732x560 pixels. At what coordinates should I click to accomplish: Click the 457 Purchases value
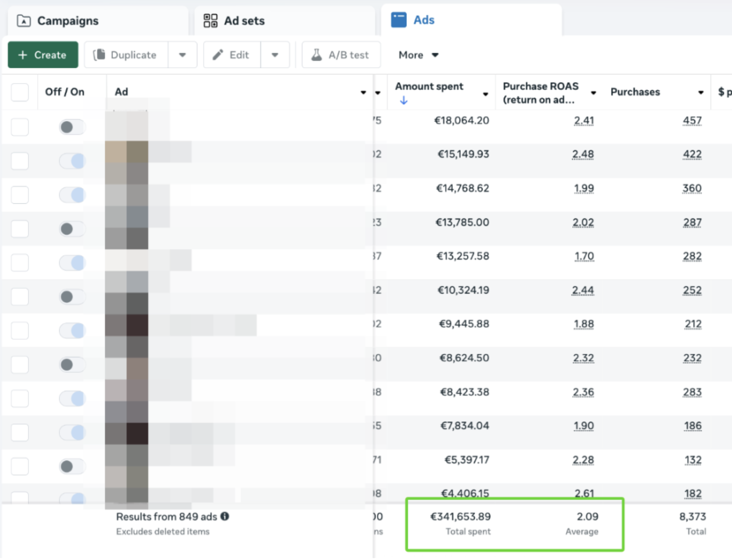(692, 120)
